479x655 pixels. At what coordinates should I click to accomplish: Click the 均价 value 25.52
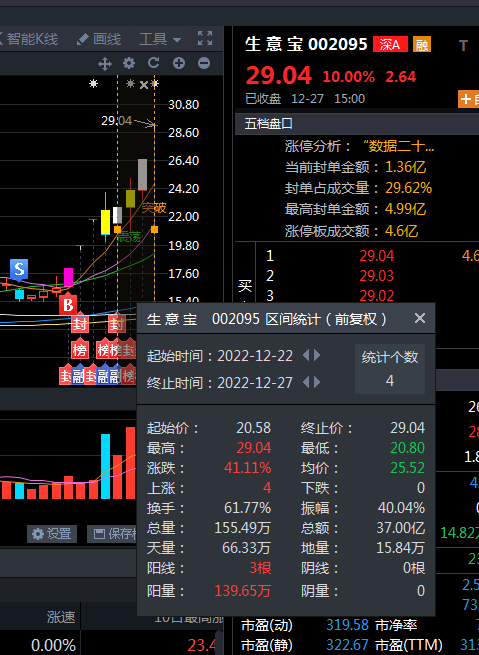[408, 468]
